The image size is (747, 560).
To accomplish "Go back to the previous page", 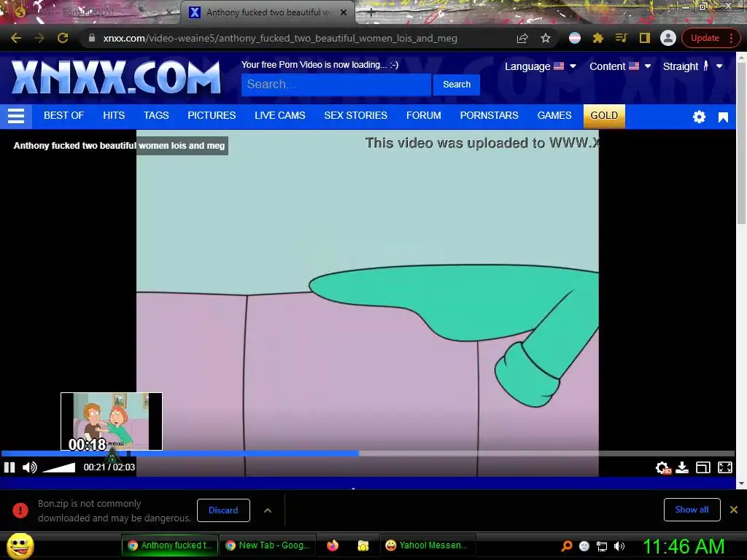I will click(16, 38).
